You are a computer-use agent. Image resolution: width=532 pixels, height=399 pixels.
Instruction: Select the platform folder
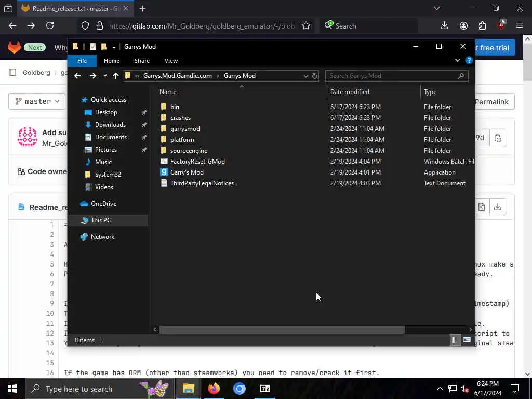coord(182,139)
